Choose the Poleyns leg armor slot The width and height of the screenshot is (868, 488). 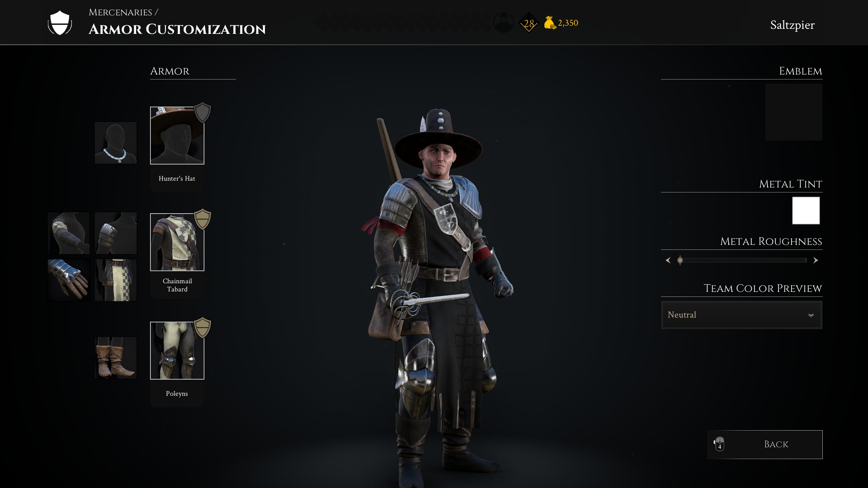177,351
